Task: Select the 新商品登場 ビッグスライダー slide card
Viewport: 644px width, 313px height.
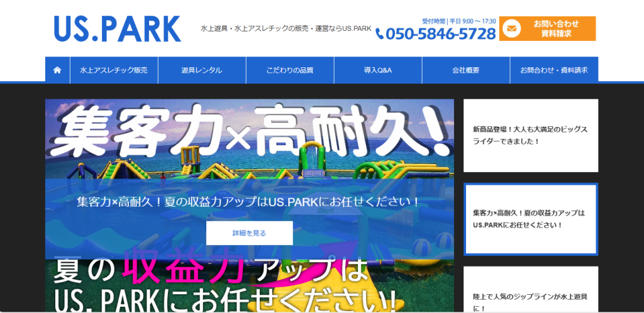Action: (x=531, y=136)
